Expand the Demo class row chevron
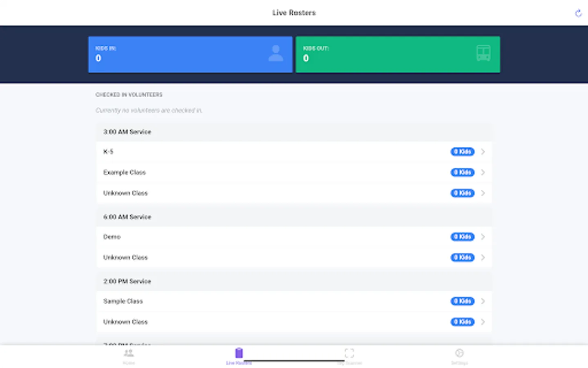This screenshot has width=588, height=368. tap(483, 237)
